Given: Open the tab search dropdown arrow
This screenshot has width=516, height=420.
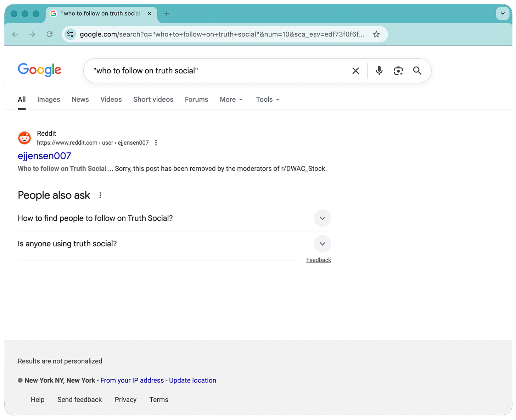Looking at the screenshot, I should (x=503, y=13).
